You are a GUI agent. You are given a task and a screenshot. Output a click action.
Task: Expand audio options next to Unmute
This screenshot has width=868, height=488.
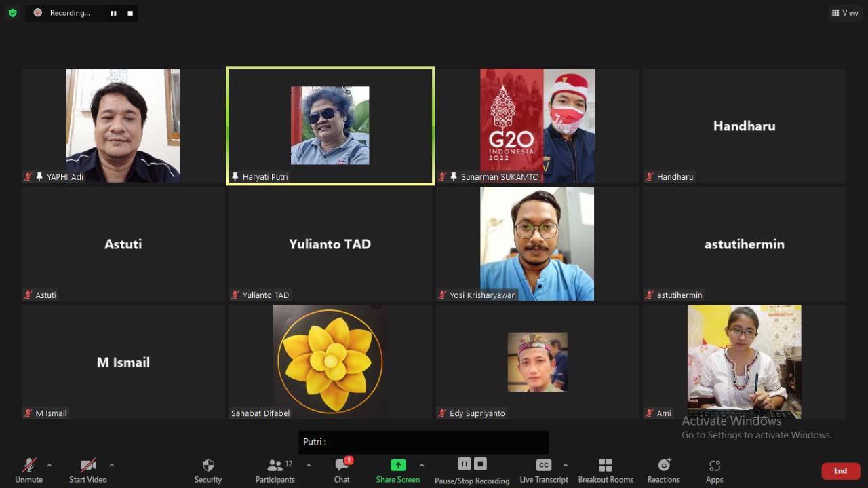50,466
